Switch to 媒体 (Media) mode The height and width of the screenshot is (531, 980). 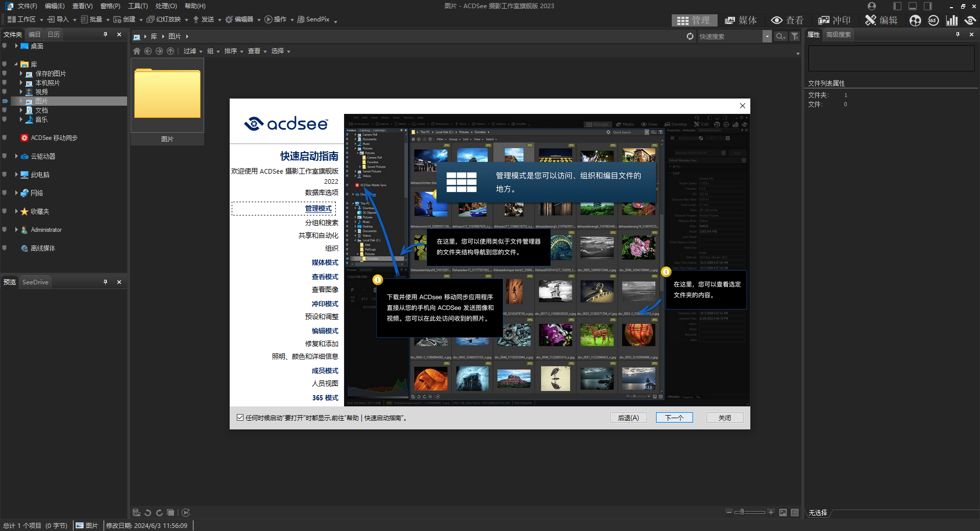click(x=741, y=20)
